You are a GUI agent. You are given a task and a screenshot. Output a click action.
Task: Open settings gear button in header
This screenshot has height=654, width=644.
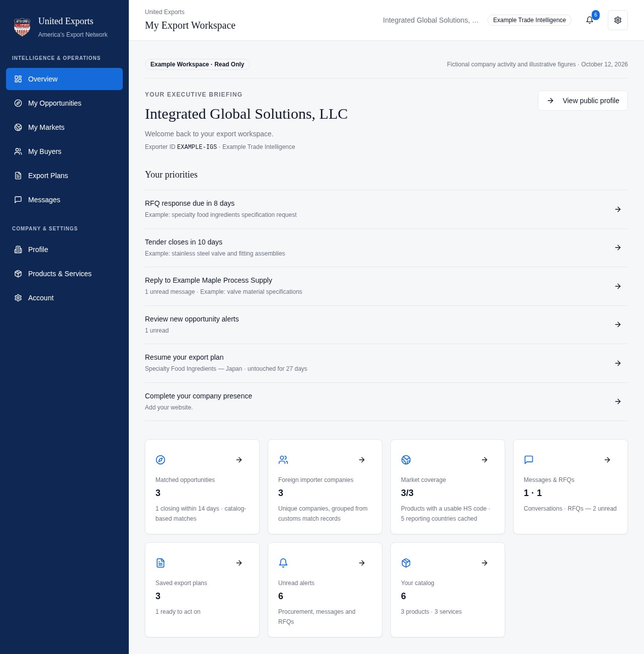[x=618, y=20]
